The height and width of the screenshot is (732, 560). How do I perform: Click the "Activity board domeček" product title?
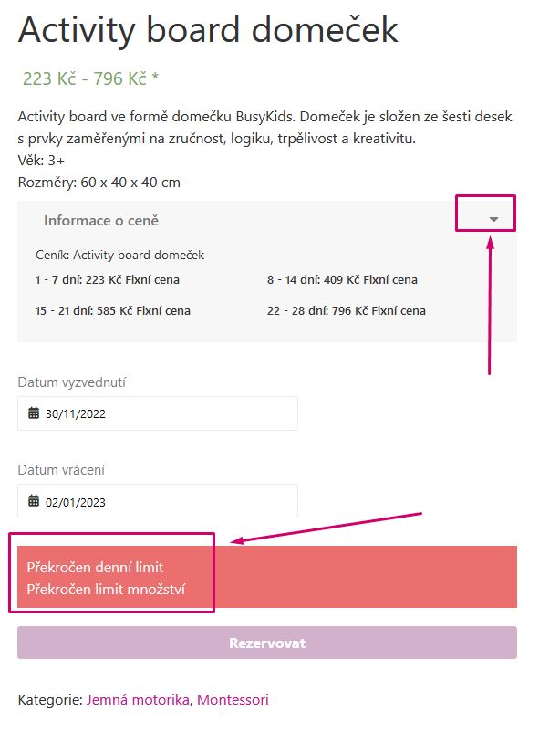coord(208,30)
